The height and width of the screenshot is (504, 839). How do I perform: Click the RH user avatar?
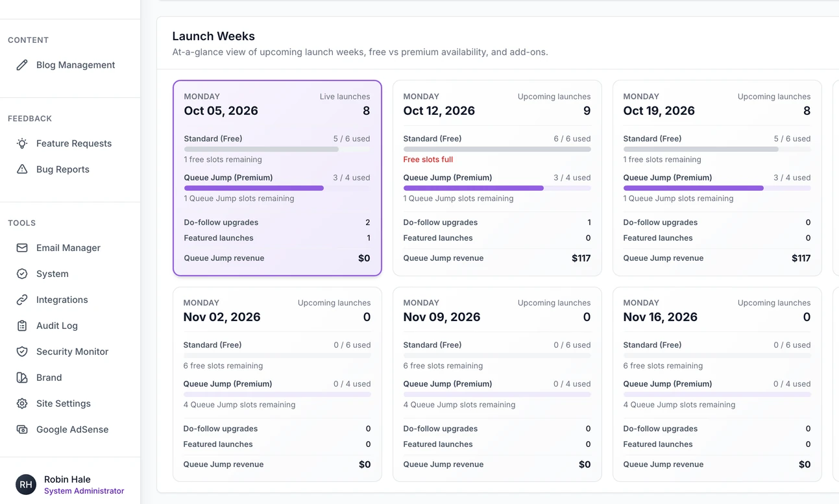26,485
